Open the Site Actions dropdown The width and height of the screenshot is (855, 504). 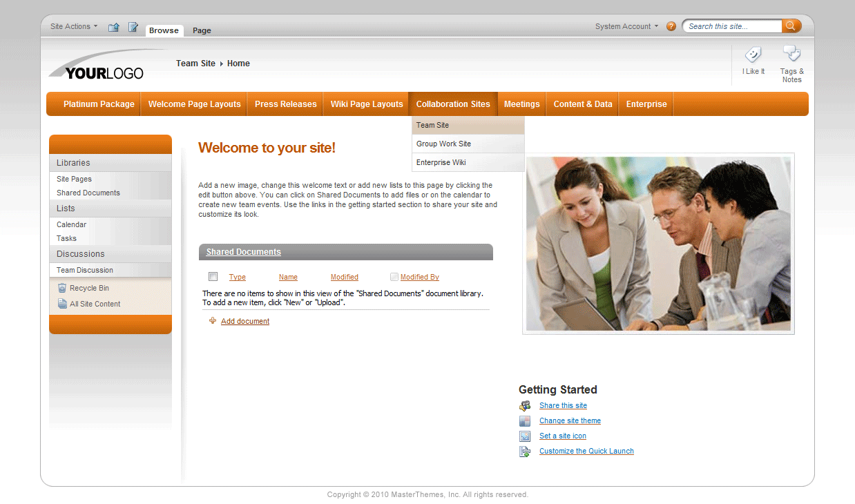coord(73,26)
